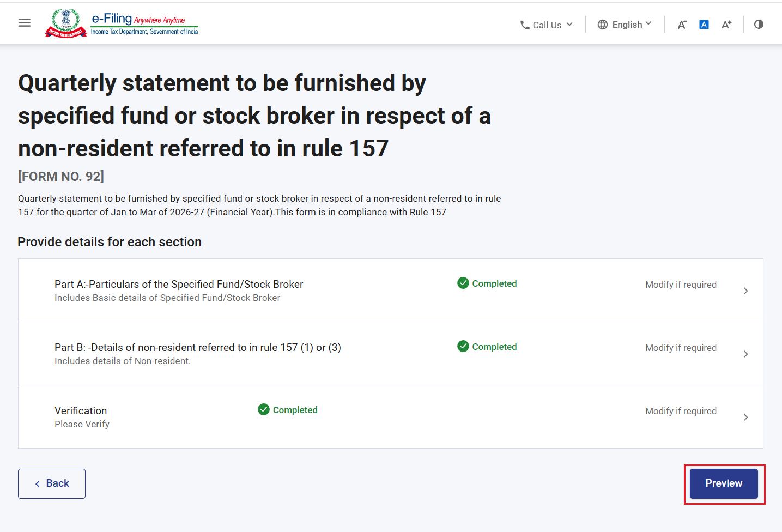Click the Preview button

[724, 483]
